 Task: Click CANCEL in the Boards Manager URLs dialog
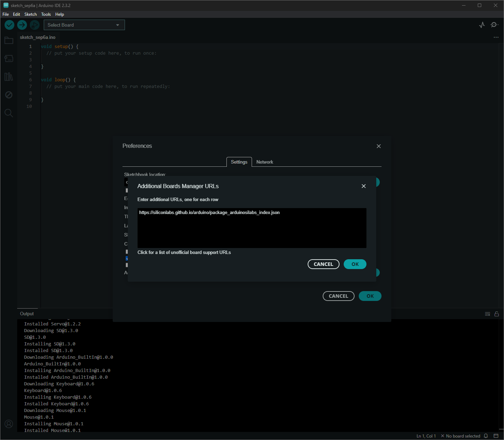(323, 264)
